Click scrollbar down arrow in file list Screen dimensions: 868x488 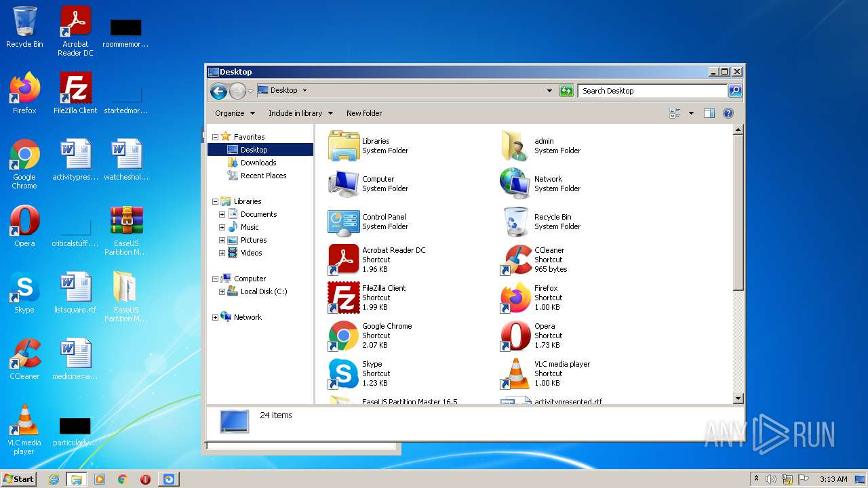(738, 399)
